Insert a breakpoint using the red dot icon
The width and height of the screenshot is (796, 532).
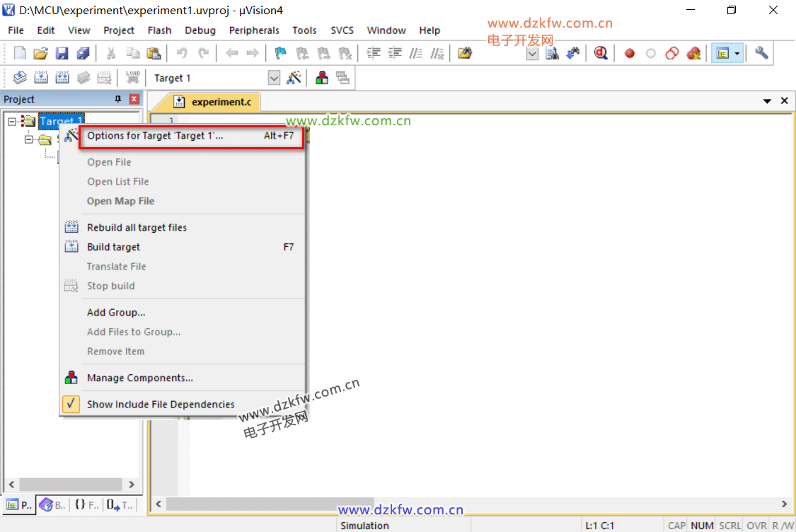click(x=629, y=53)
